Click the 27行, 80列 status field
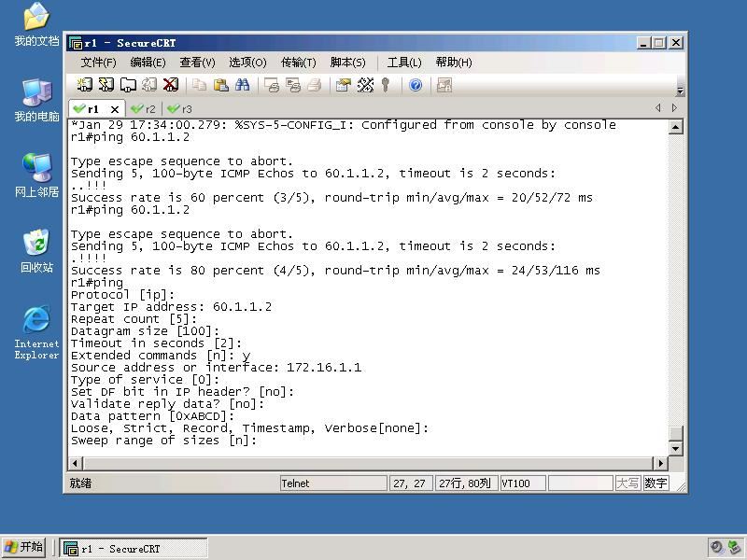747x560 pixels. (465, 483)
